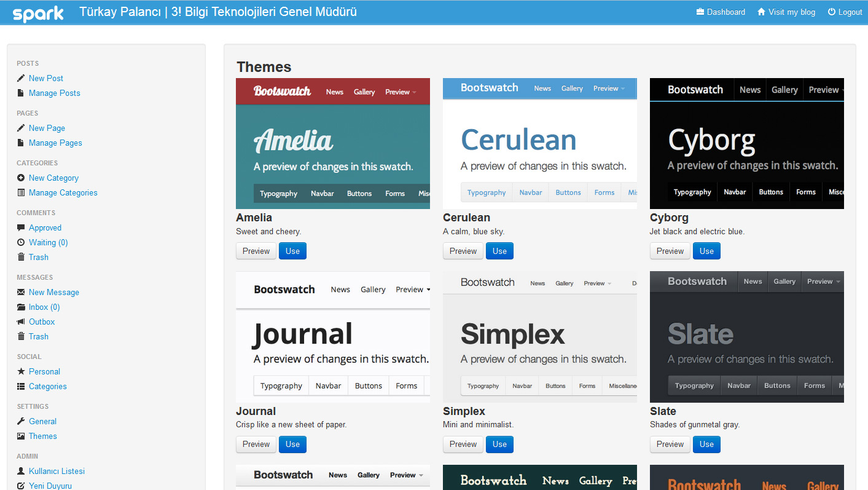Click the plus circle icon beside New Category
Image resolution: width=868 pixels, height=490 pixels.
click(x=21, y=178)
